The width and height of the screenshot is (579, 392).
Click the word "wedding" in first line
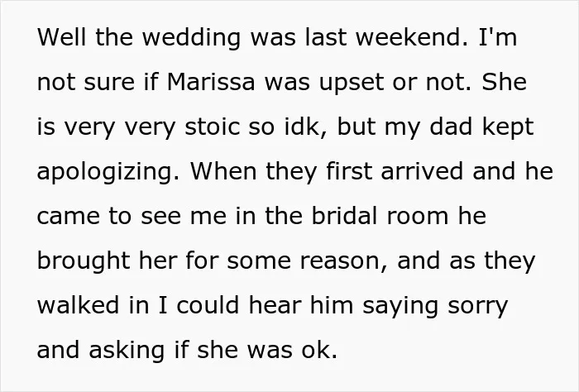192,37
